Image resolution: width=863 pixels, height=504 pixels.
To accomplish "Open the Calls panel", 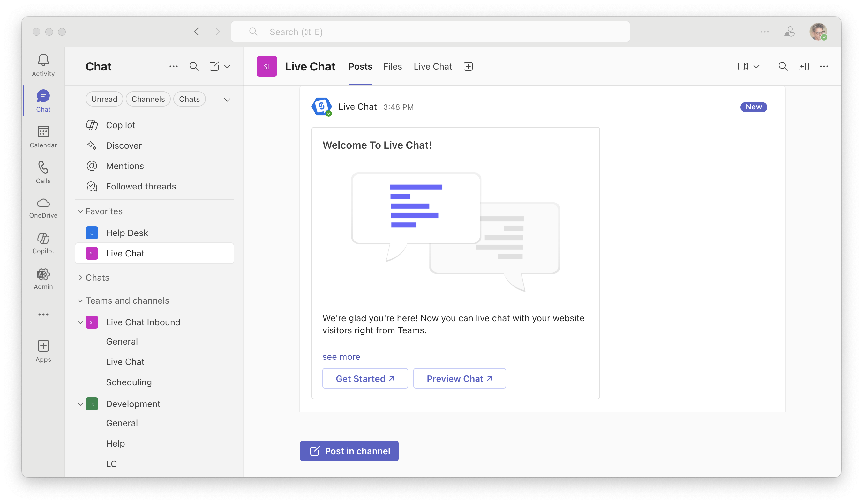I will pyautogui.click(x=43, y=172).
